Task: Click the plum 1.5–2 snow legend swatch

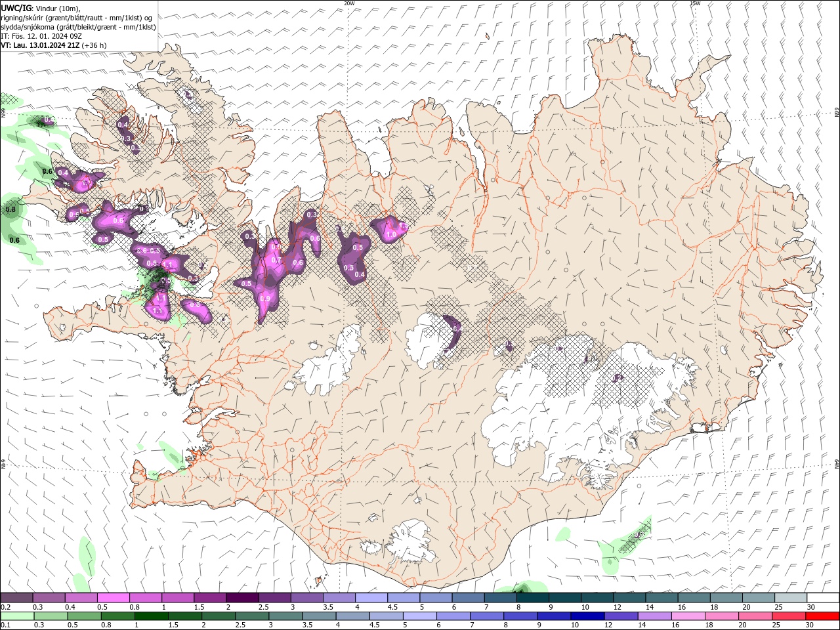Action: (x=210, y=598)
